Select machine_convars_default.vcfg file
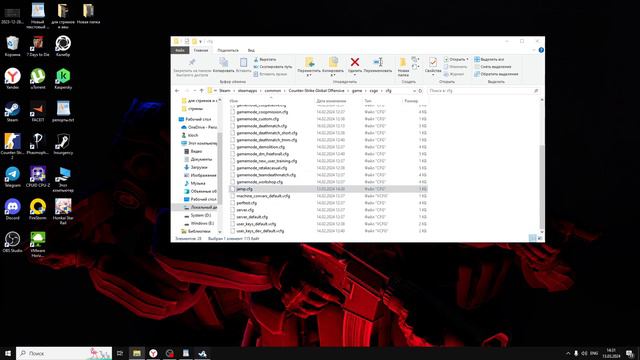The width and height of the screenshot is (640, 360). click(263, 196)
